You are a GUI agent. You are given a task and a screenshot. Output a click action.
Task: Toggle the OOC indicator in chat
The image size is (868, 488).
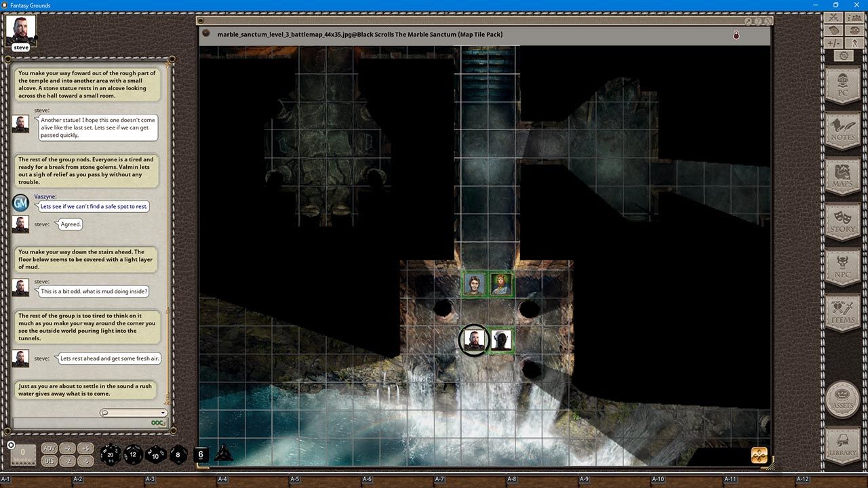[158, 424]
